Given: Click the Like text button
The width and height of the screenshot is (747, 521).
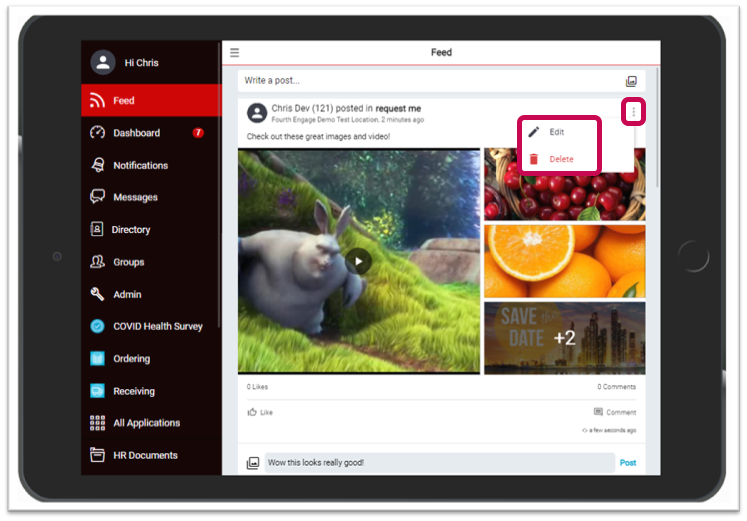Looking at the screenshot, I should click(x=266, y=412).
